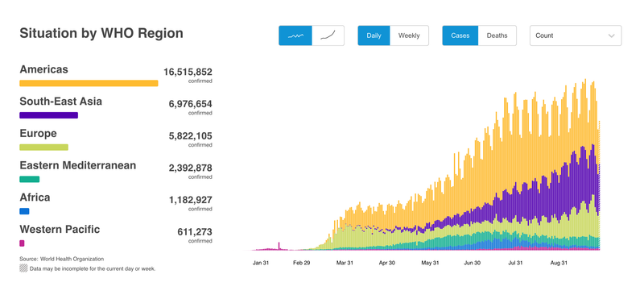Click the blue Africa bar
This screenshot has width=644, height=295.
tap(25, 211)
